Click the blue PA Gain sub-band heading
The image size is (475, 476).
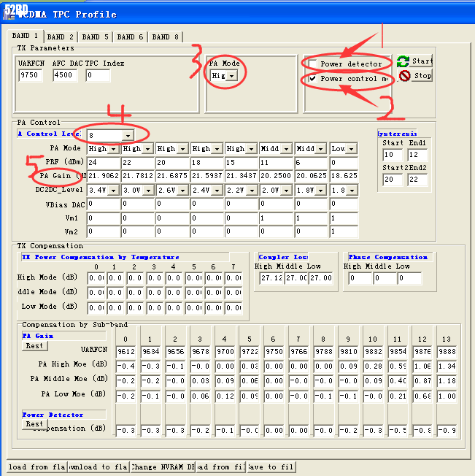coord(38,336)
